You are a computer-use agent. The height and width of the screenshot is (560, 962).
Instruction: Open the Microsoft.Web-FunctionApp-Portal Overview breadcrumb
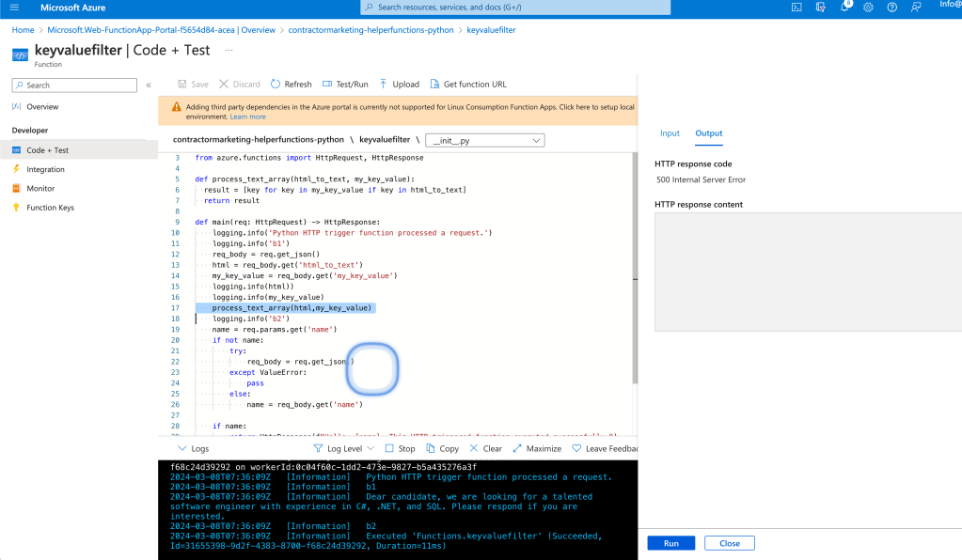click(x=162, y=30)
